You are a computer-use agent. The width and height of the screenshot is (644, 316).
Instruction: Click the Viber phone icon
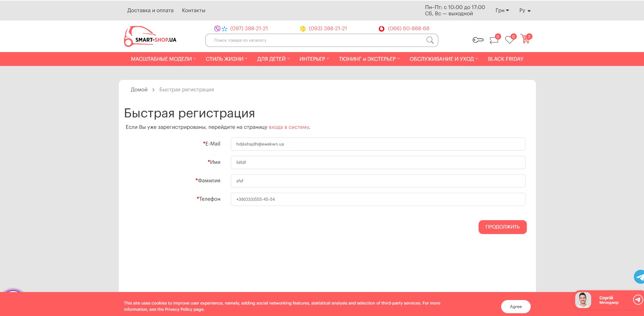pyautogui.click(x=217, y=28)
